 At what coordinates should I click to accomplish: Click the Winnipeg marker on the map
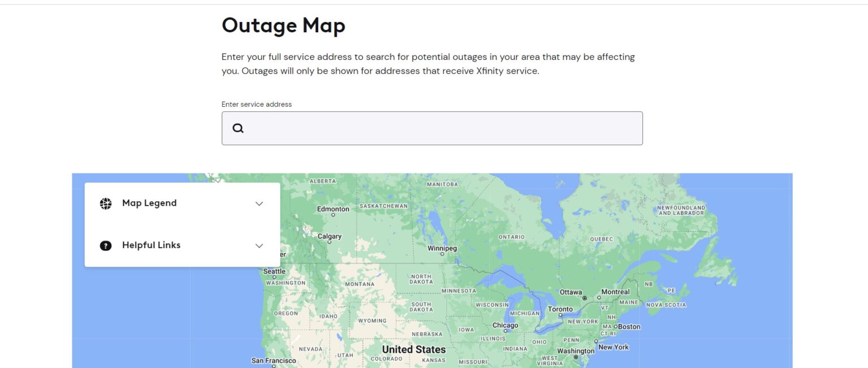(x=444, y=253)
